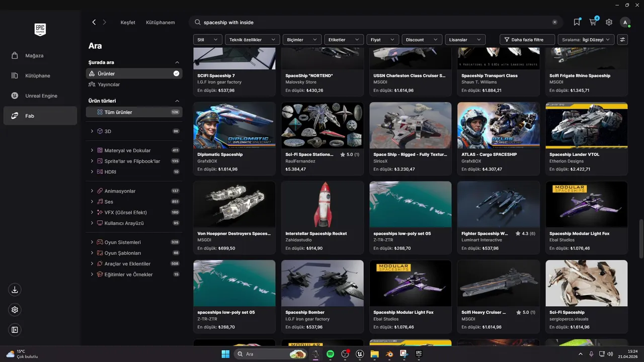Open the Etiketler filter dropdown
Screen dimensions: 644x362
point(344,39)
